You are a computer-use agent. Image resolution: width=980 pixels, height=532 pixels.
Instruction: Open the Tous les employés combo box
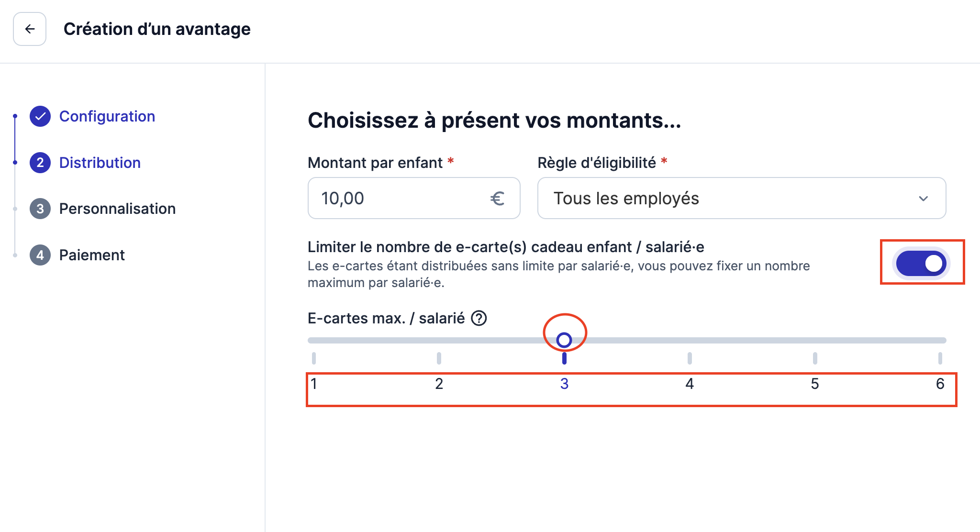[742, 198]
